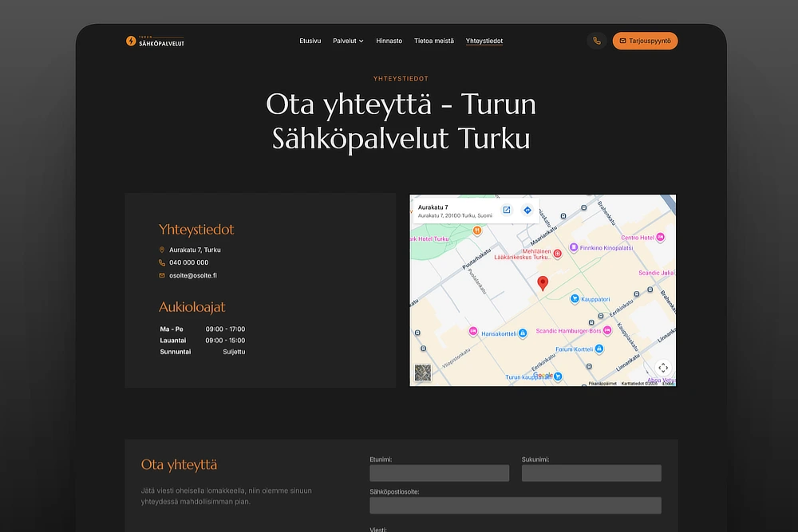Screen dimensions: 798x532
Task: Open larger map icon in map card
Action: [x=507, y=210]
